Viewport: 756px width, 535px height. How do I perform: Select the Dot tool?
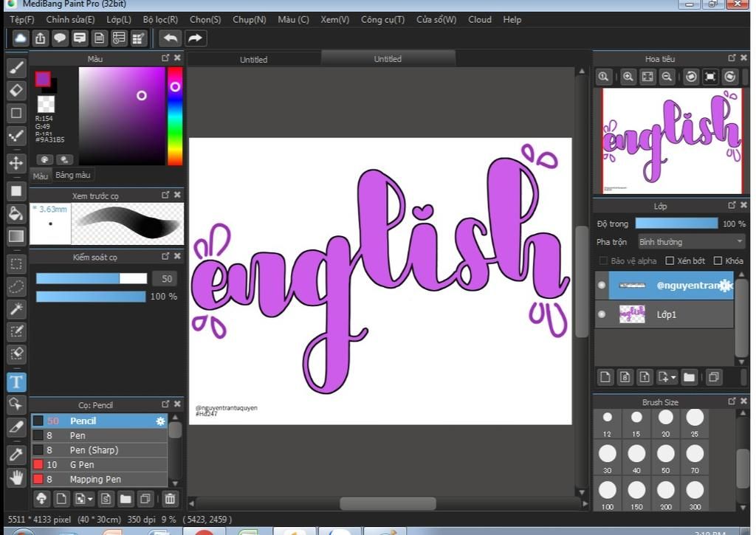pos(16,136)
